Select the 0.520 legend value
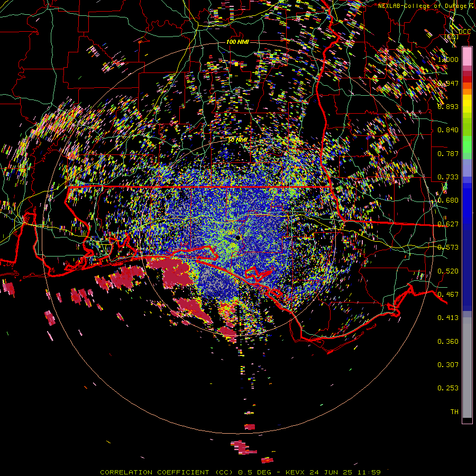Screen dimensions: 476x476 (x=448, y=271)
